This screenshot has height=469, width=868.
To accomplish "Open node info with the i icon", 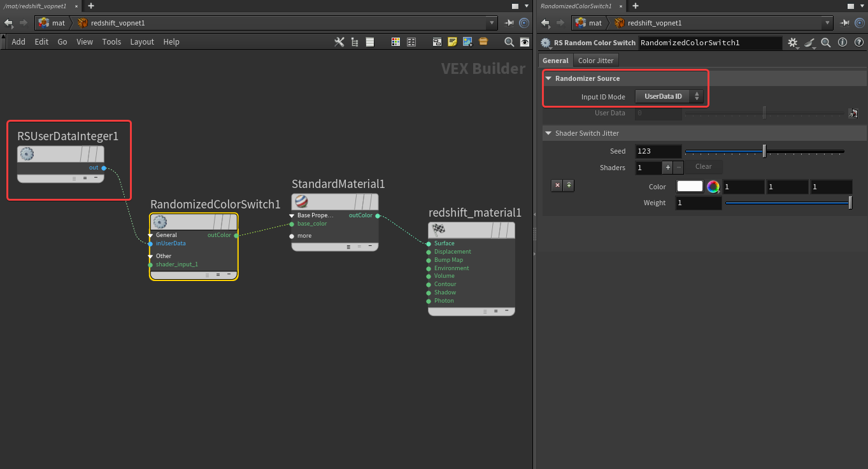I will coord(842,43).
